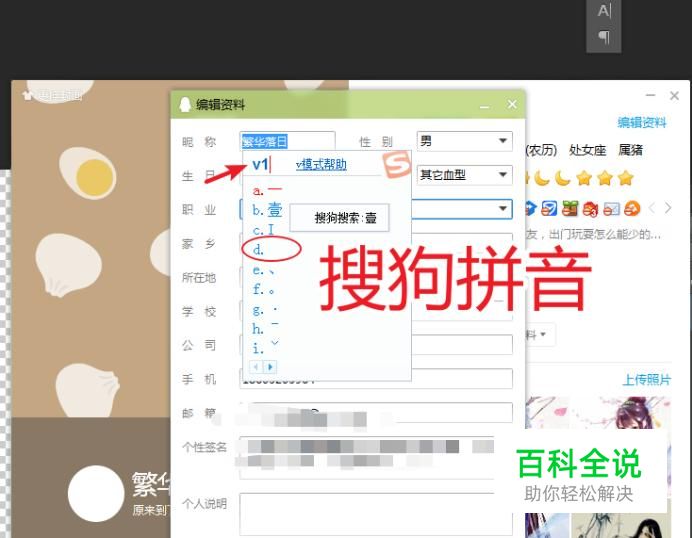Click 上传照片 link in profile window
Screen dimensions: 692x538
point(647,380)
